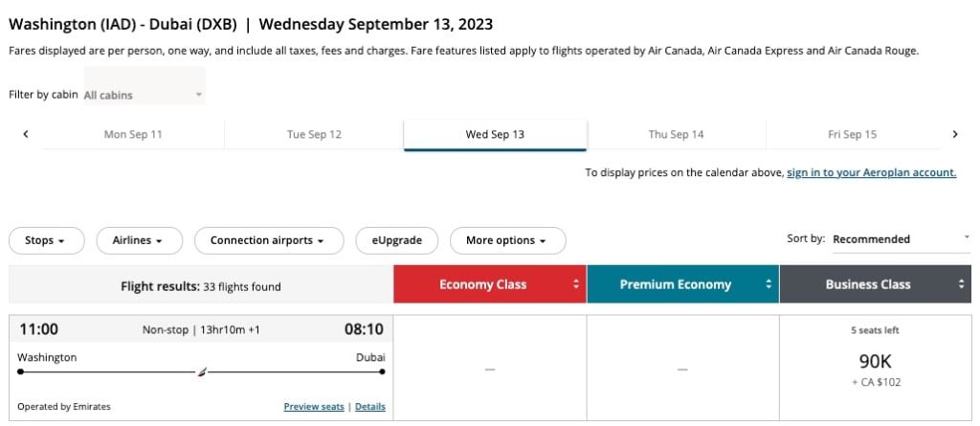980x426 pixels.
Task: Go to previous dates with left arrow
Action: pos(26,134)
